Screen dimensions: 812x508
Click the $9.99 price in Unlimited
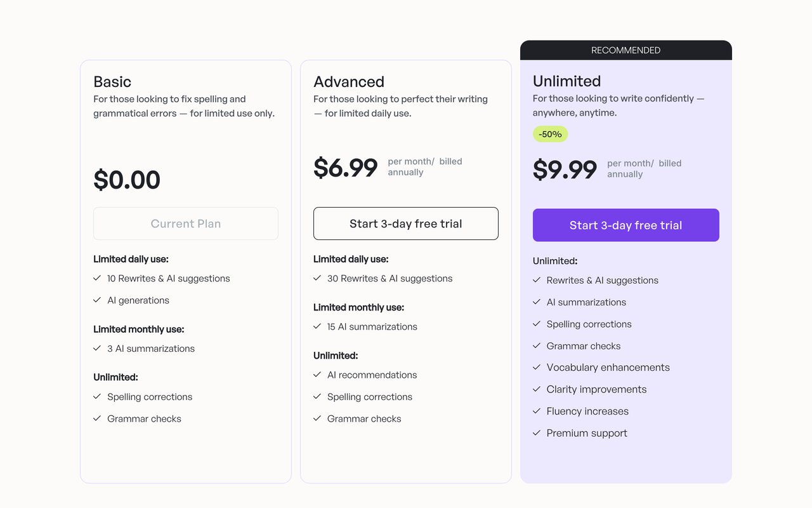click(565, 170)
